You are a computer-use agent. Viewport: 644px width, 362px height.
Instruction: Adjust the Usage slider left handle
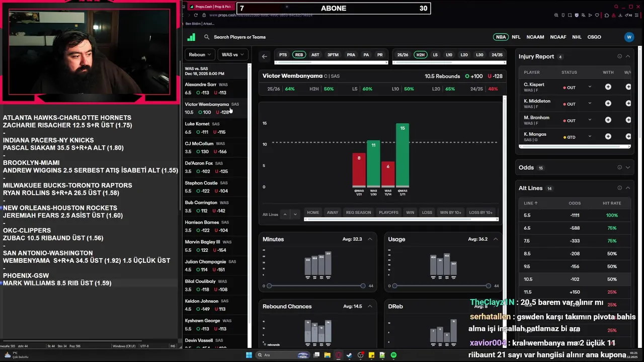pyautogui.click(x=394, y=286)
